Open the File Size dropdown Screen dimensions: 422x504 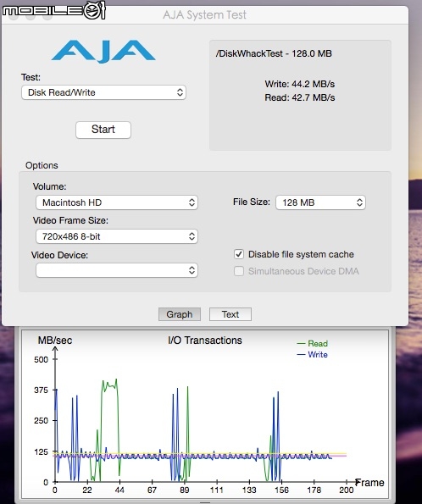pos(320,202)
